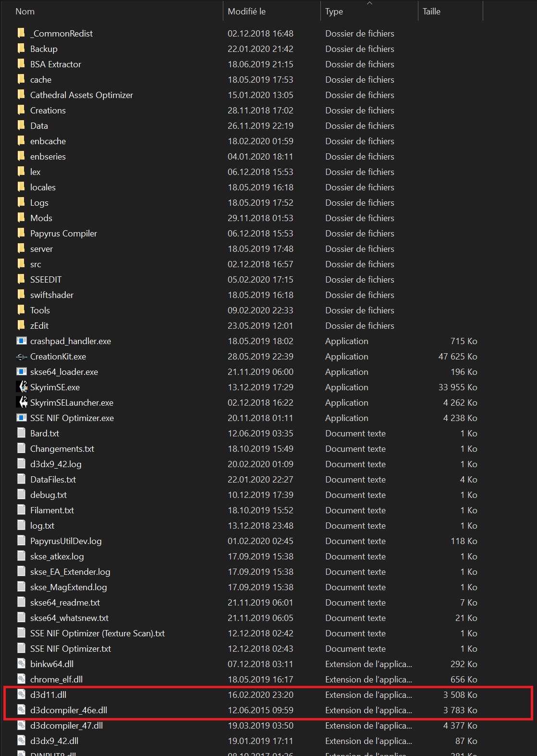This screenshot has height=756, width=537.
Task: Click the skse64_loader.exe icon
Action: tap(21, 372)
